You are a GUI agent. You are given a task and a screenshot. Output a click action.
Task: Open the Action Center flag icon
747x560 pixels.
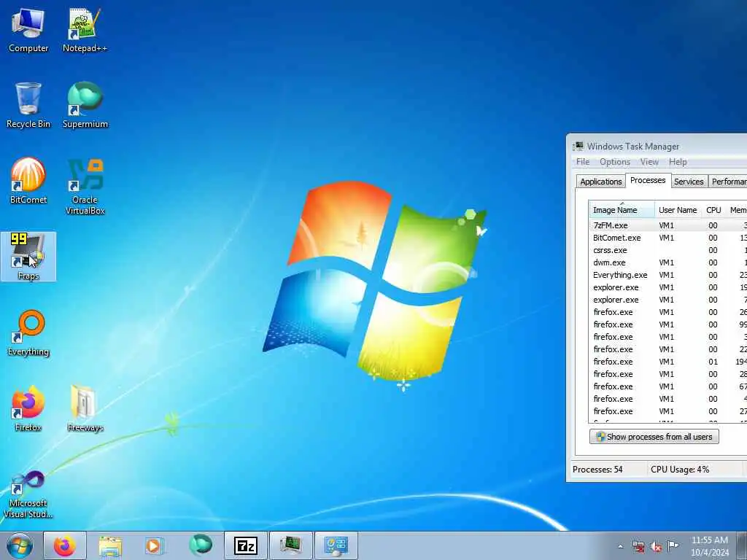pos(673,546)
